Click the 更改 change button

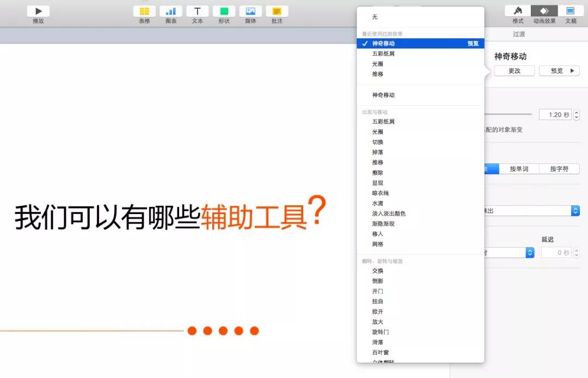point(514,71)
